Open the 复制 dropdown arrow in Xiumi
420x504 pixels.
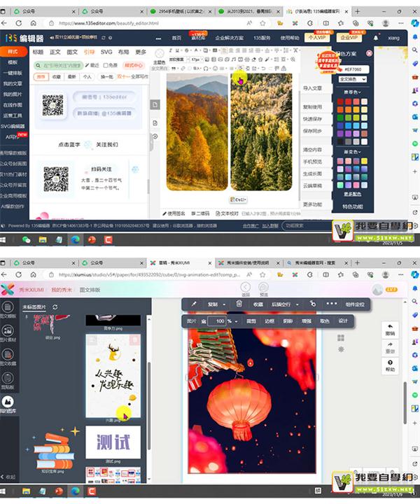(x=224, y=304)
